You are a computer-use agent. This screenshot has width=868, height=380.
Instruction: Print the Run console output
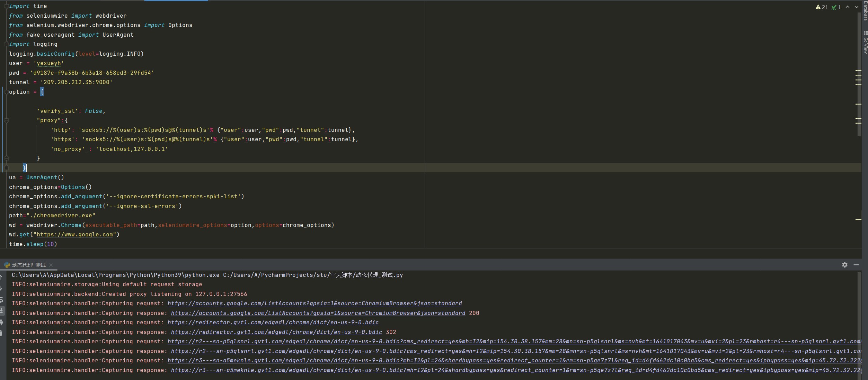[x=1, y=322]
